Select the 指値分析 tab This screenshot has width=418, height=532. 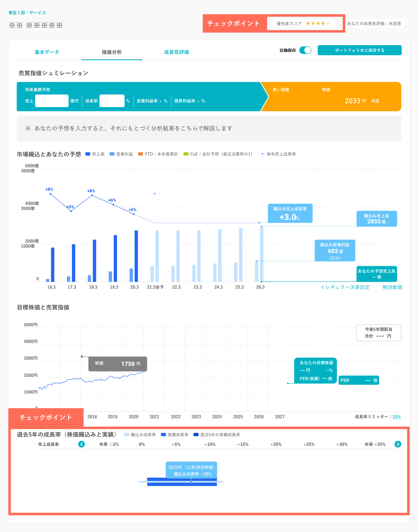click(112, 52)
